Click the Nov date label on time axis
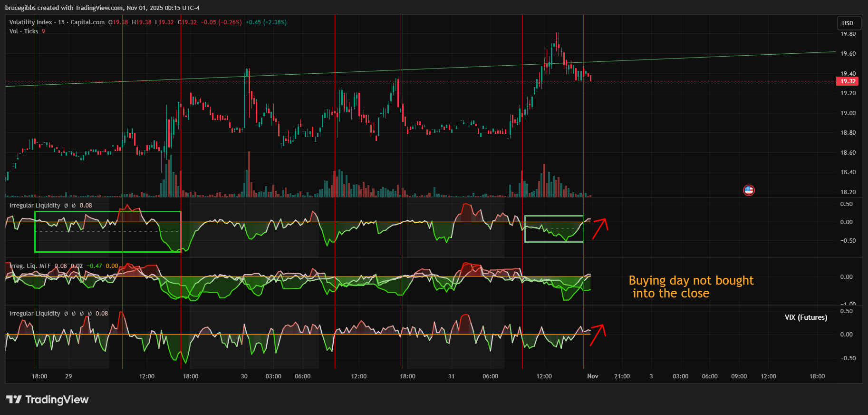The image size is (868, 415). tap(592, 376)
